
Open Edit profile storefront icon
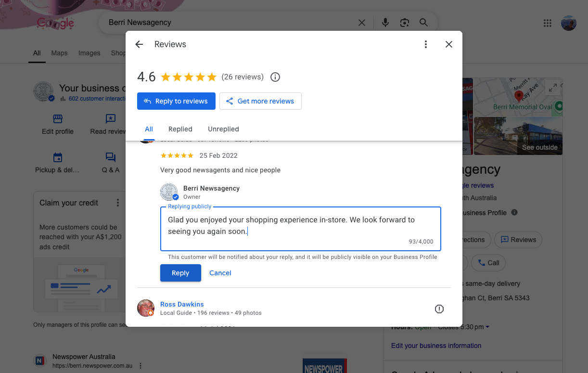pyautogui.click(x=58, y=118)
